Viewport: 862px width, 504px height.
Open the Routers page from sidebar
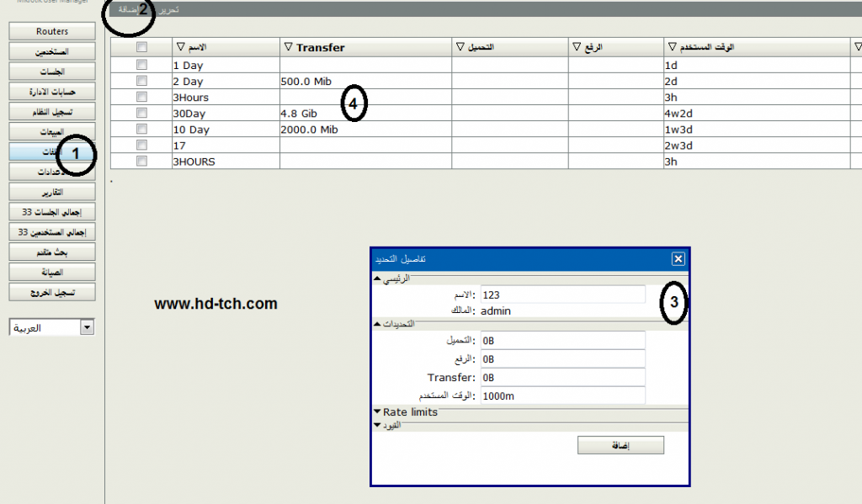pyautogui.click(x=52, y=31)
